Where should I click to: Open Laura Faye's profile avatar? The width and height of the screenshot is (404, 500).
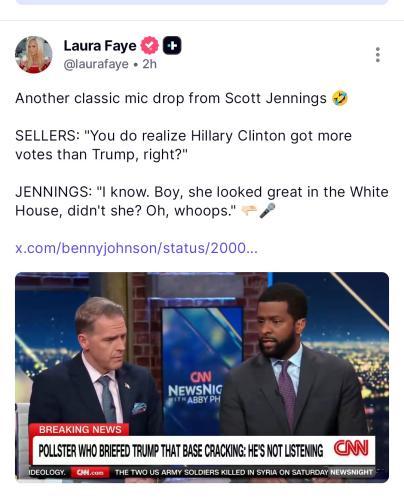pyautogui.click(x=34, y=54)
